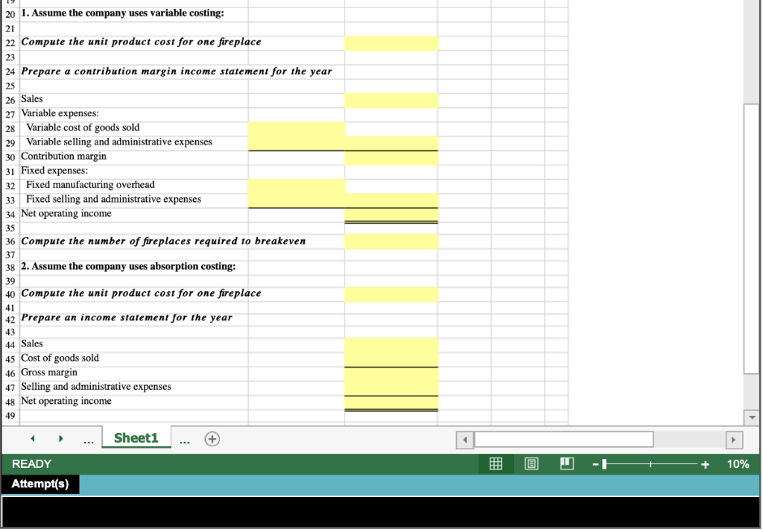Click the zoom in plus icon
The width and height of the screenshot is (763, 532).
(x=703, y=463)
